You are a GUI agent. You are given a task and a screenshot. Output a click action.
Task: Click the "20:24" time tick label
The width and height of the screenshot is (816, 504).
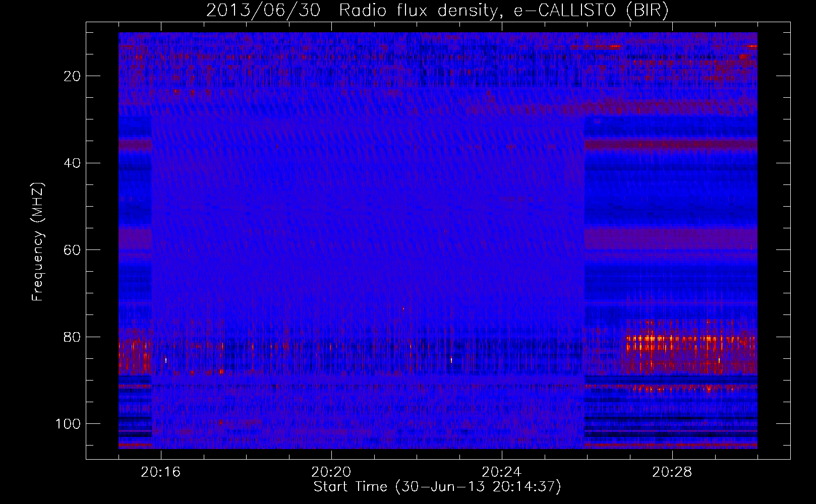click(502, 472)
